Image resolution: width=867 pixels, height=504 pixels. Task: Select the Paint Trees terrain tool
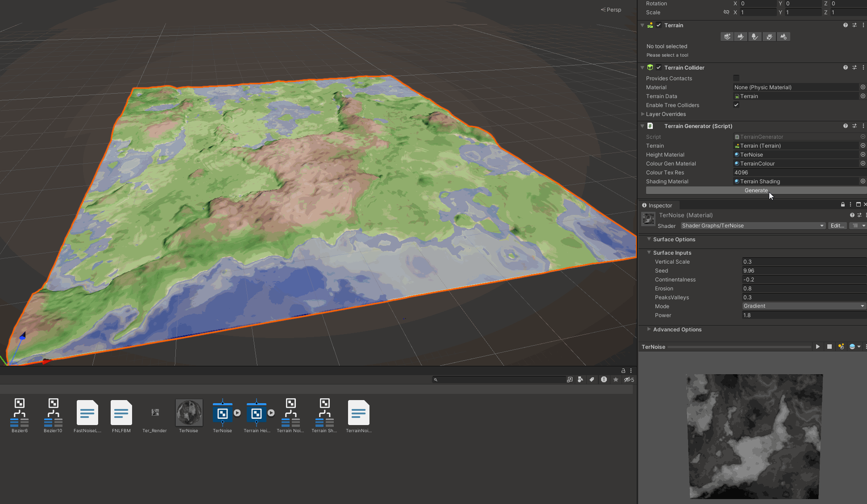pyautogui.click(x=755, y=37)
